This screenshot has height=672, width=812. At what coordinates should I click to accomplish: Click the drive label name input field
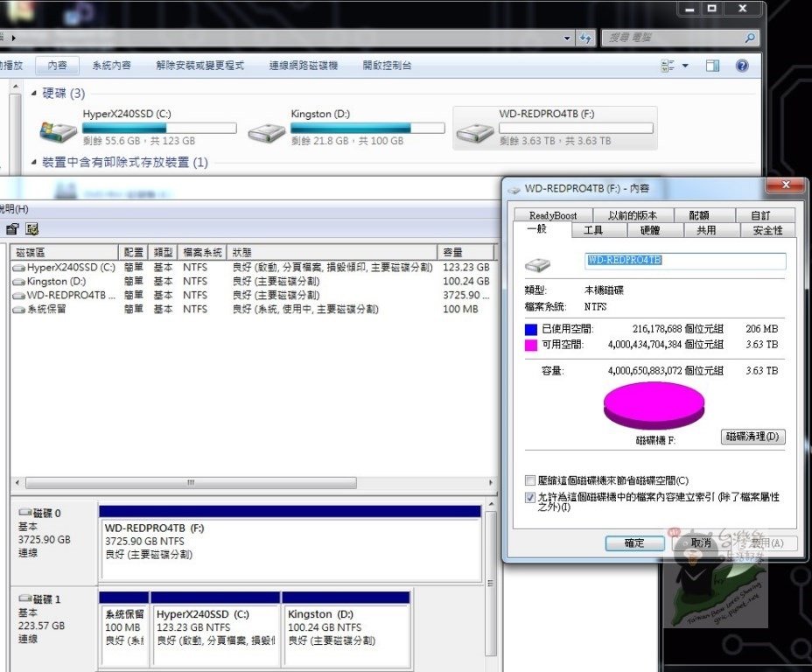pos(686,261)
